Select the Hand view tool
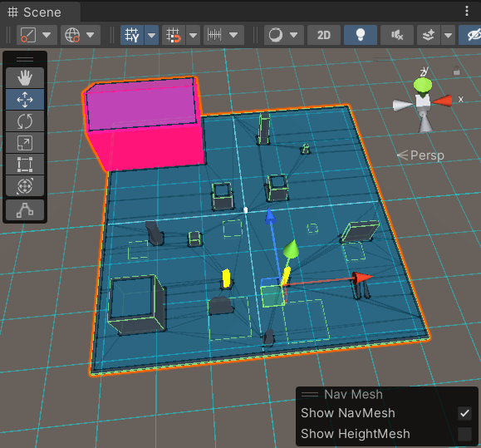481x448 pixels. 25,78
